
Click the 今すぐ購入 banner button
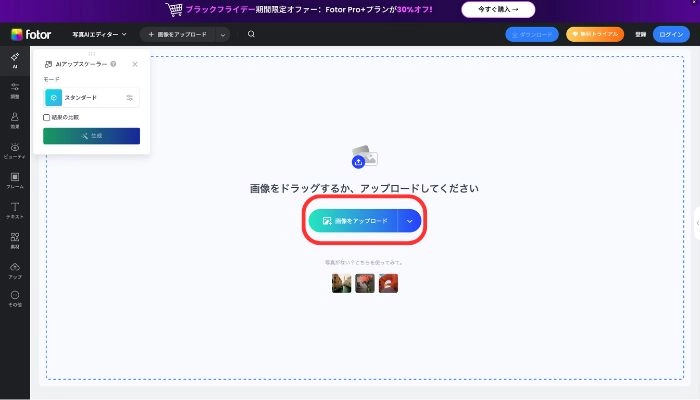[498, 9]
